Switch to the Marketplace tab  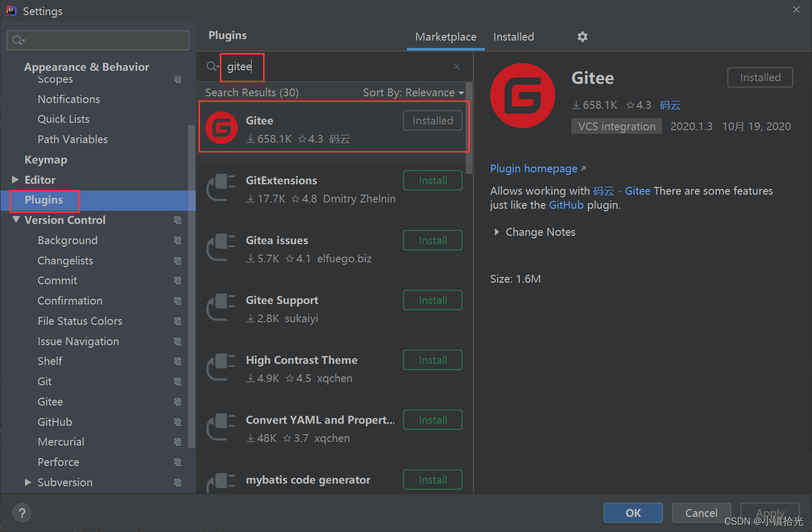446,37
